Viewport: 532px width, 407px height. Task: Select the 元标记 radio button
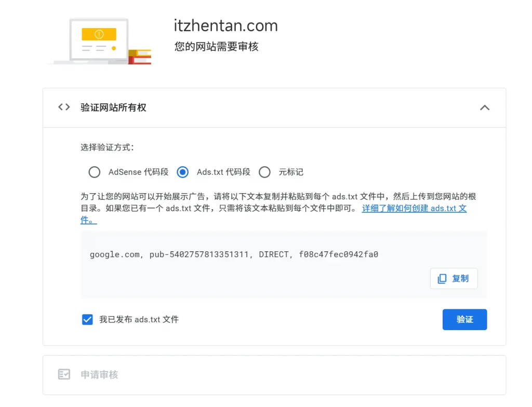pos(264,172)
